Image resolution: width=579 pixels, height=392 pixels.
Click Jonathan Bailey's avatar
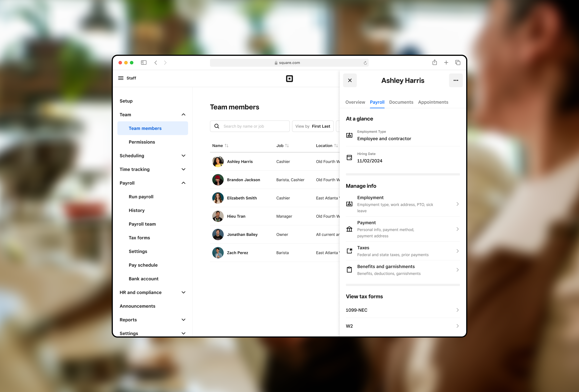[218, 234]
